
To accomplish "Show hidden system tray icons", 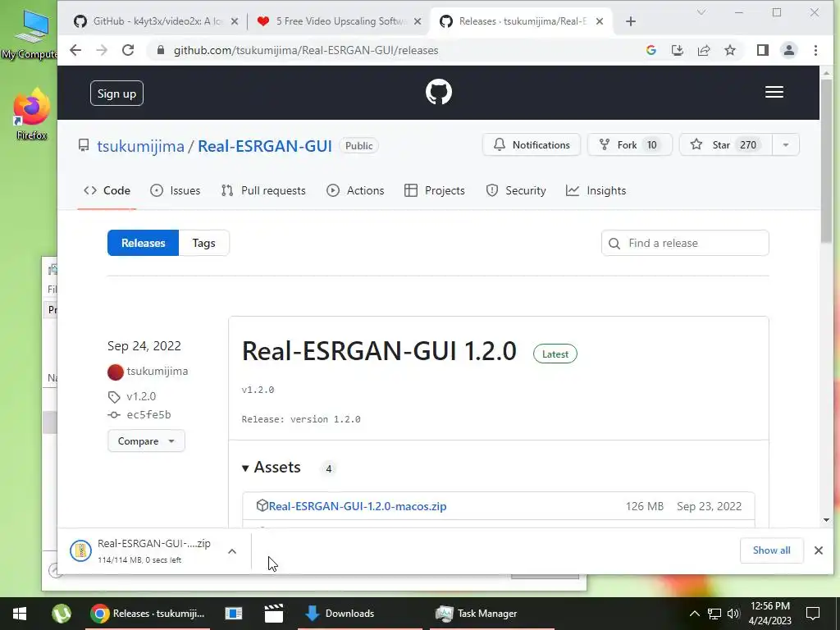I will click(694, 614).
